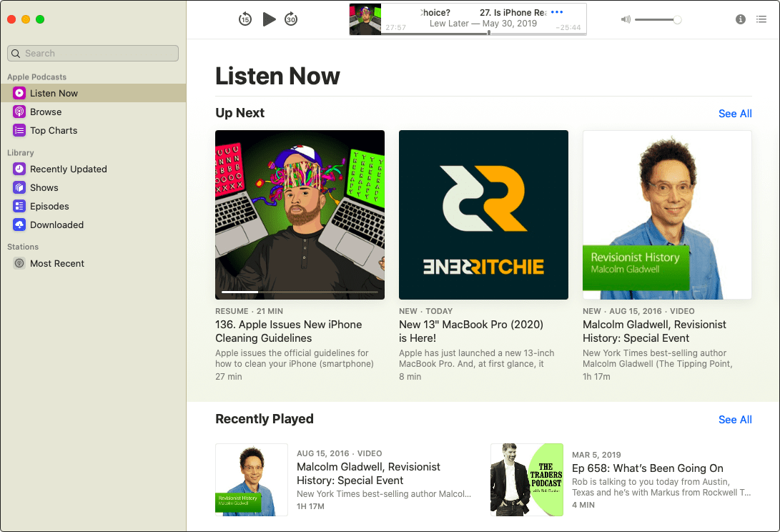
Task: Open New 13" MacBook Pro (2020) episode title
Action: point(471,331)
